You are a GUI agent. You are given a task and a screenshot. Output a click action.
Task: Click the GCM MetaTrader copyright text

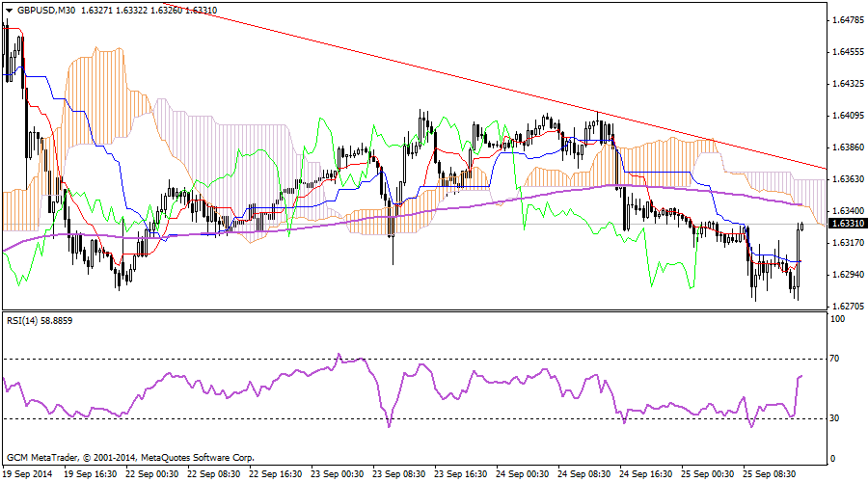[x=130, y=457]
